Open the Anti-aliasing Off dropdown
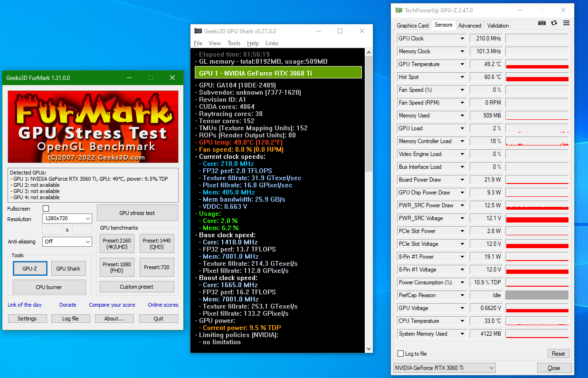 [67, 242]
